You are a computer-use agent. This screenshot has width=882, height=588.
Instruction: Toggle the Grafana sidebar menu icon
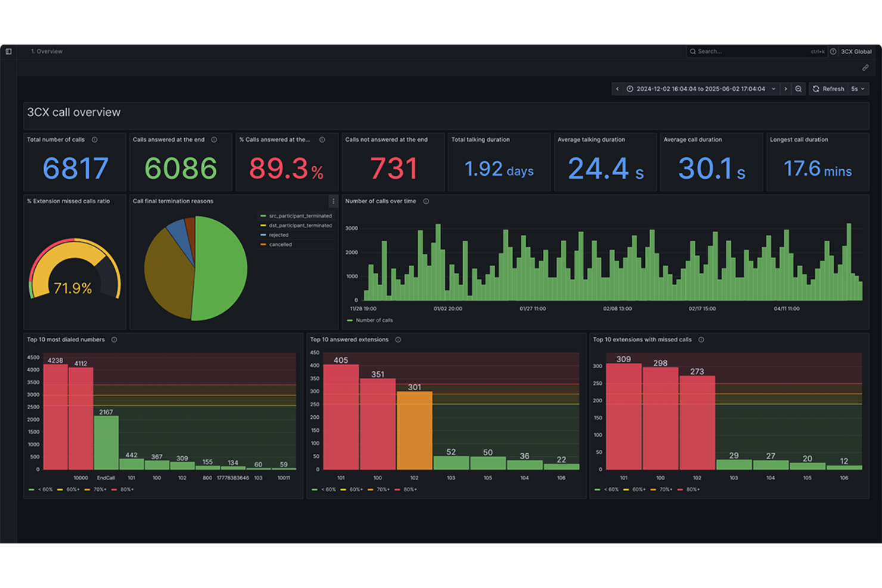8,51
